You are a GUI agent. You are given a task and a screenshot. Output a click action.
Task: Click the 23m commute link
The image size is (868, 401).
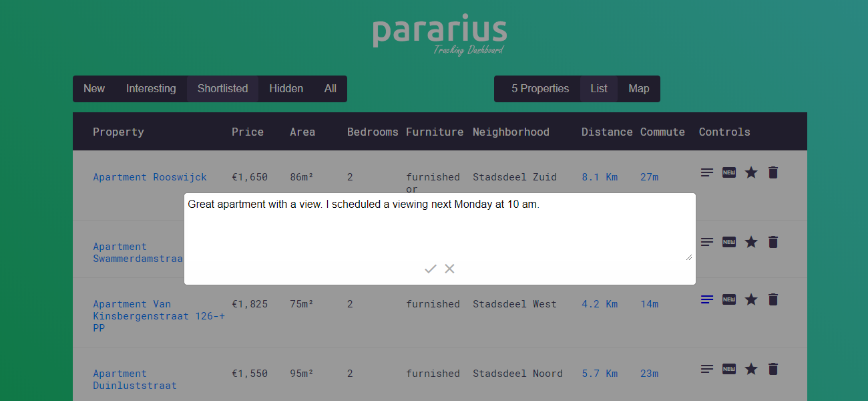649,374
